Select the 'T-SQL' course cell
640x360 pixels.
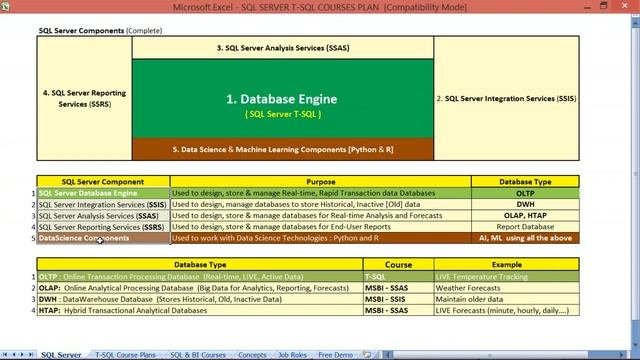point(398,277)
